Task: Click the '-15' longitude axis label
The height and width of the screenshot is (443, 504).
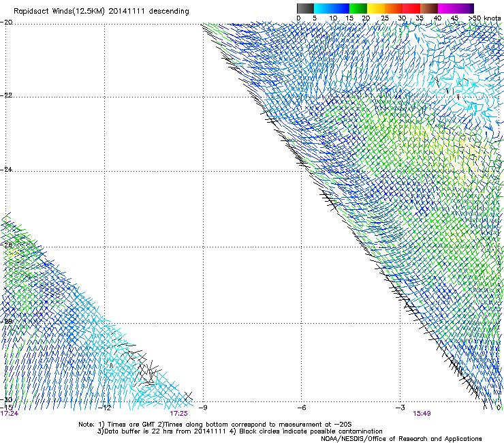Action: click(x=6, y=408)
